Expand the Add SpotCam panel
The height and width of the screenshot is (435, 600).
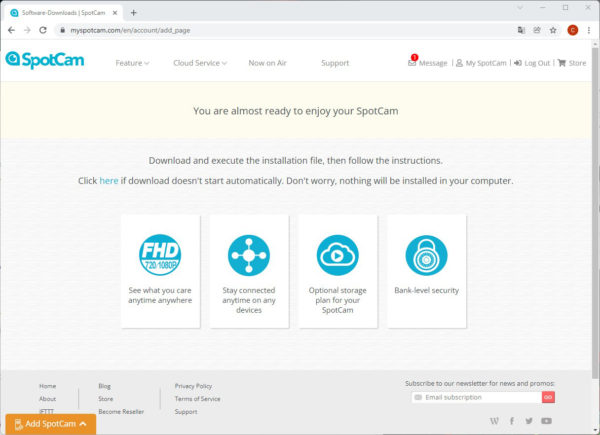click(51, 424)
